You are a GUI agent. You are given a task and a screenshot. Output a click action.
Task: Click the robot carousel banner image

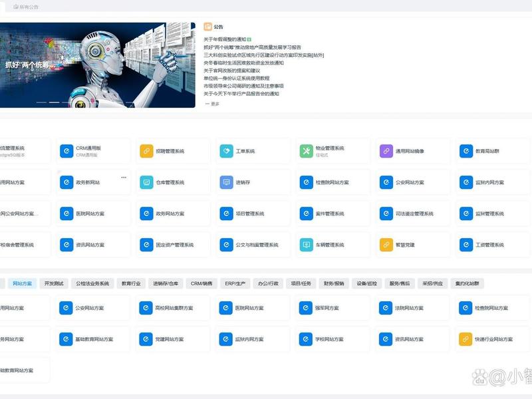[x=97, y=65]
